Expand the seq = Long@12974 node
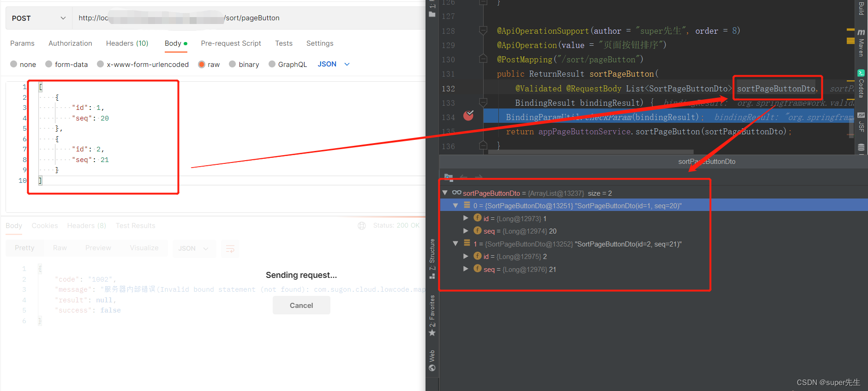This screenshot has height=391, width=868. [x=466, y=230]
